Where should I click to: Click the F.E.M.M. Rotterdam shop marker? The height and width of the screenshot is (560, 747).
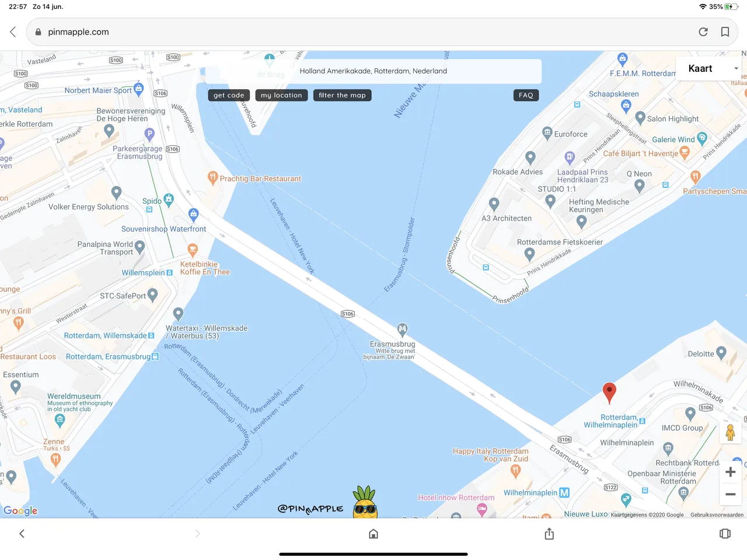(623, 60)
